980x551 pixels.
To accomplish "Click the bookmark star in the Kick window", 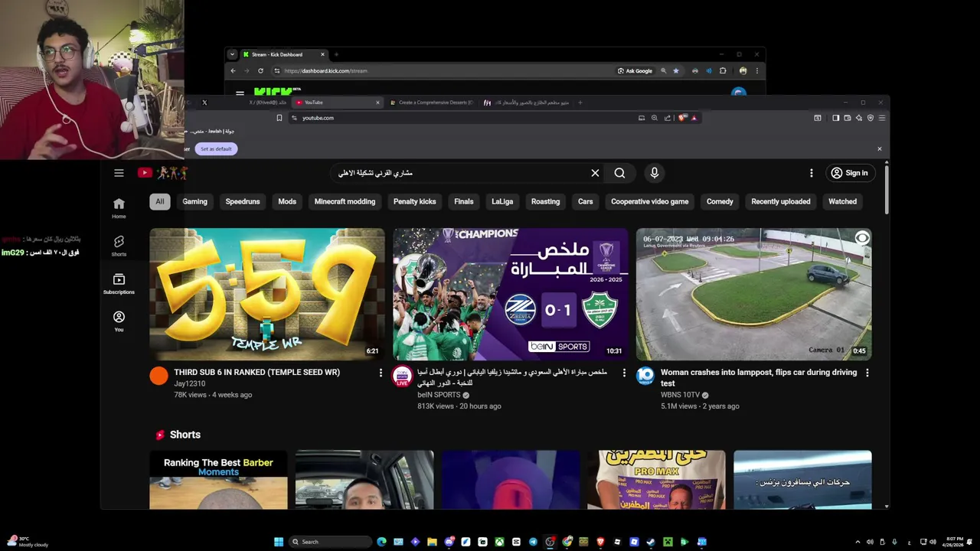I will (x=675, y=70).
